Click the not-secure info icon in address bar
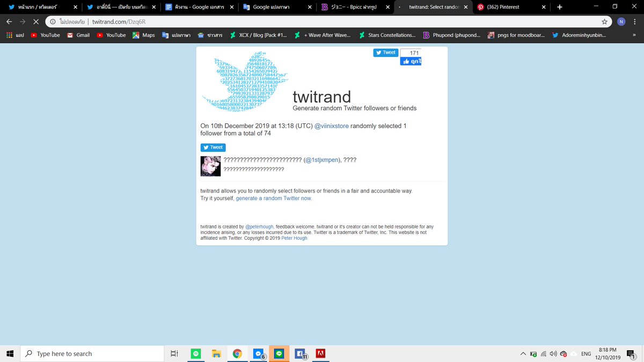The height and width of the screenshot is (362, 644). click(x=53, y=22)
